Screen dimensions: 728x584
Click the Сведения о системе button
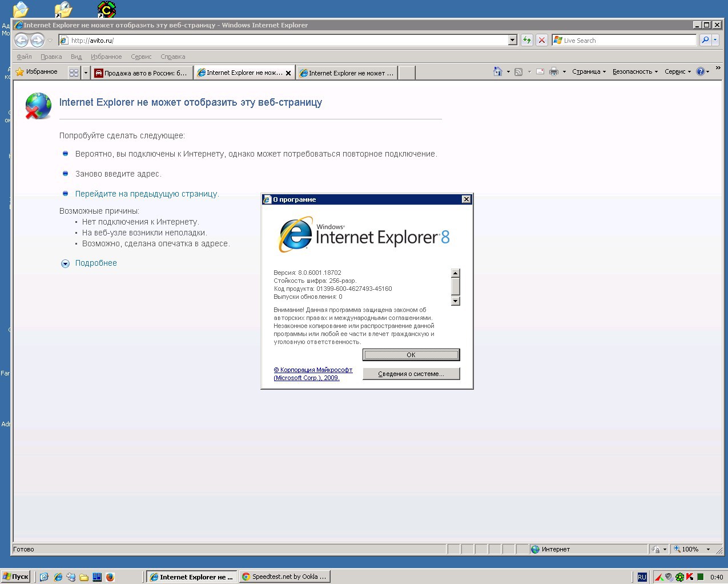(x=411, y=374)
